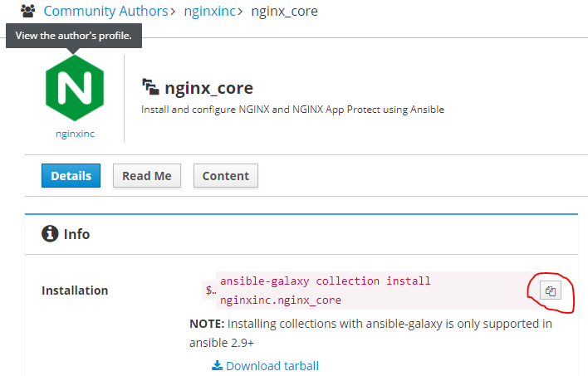Click the nginx_core breadcrumb text

point(284,12)
